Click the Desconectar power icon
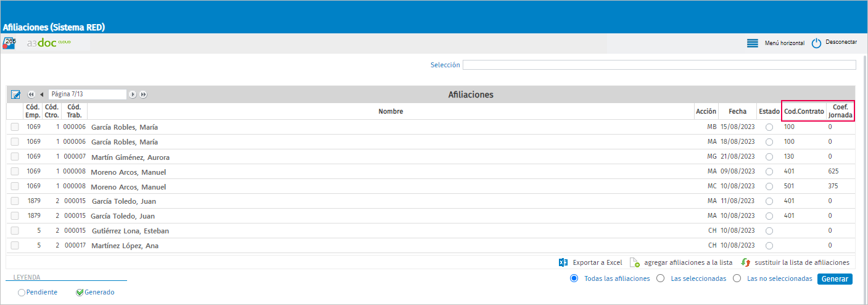The height and width of the screenshot is (305, 868). pyautogui.click(x=816, y=43)
